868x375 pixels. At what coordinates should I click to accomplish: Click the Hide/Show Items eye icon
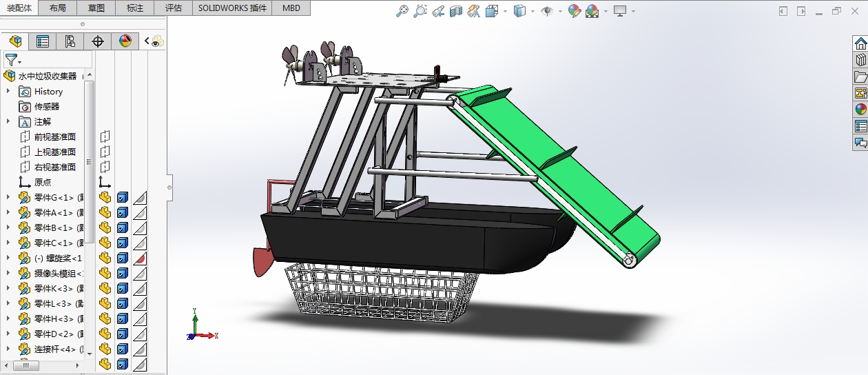[548, 11]
